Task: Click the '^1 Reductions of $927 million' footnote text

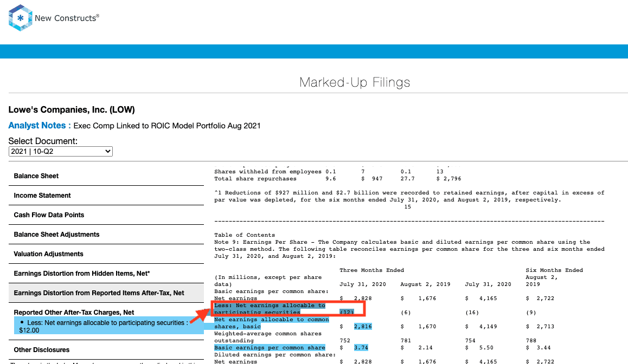Action: [x=409, y=196]
